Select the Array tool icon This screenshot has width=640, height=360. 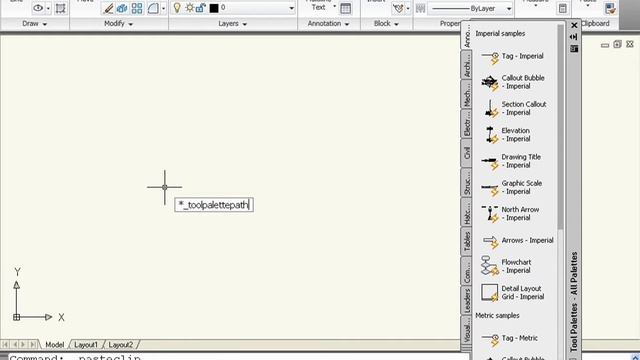point(137,8)
